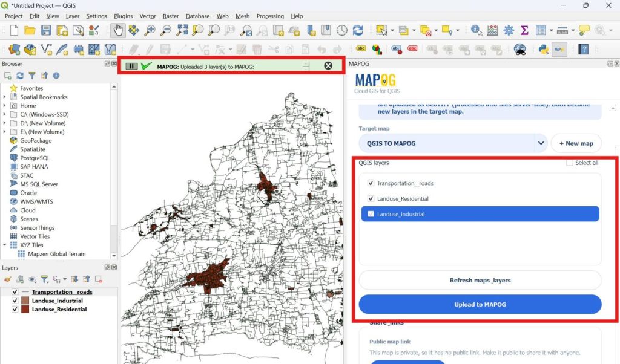Screen dimensions: 620x364
Task: Refresh the map canvas using blue arrows icon
Action: coord(358,30)
